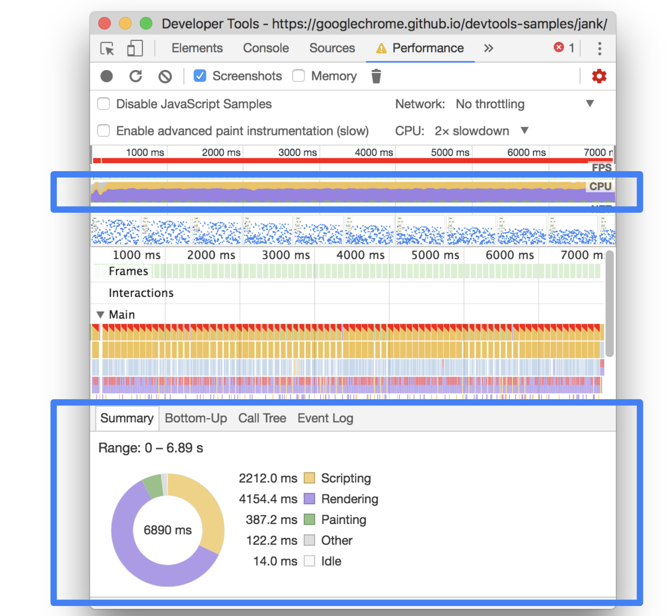
Task: Open the Bottom-Up tab
Action: [196, 418]
